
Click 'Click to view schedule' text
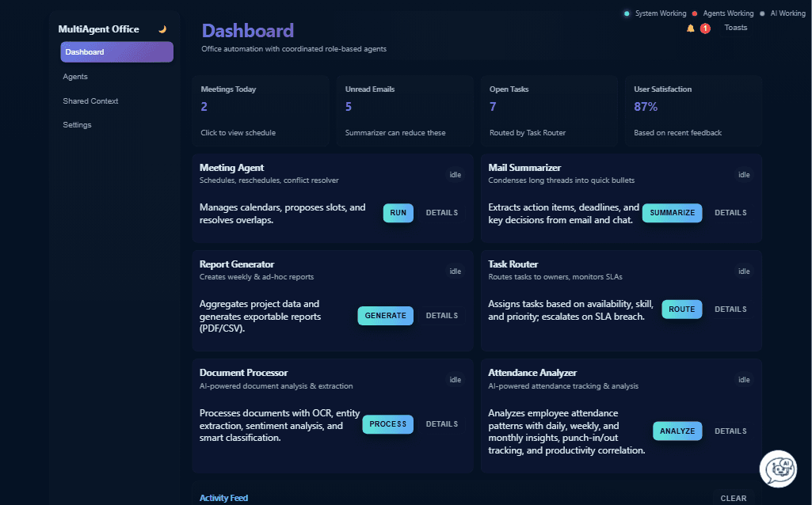(x=238, y=133)
